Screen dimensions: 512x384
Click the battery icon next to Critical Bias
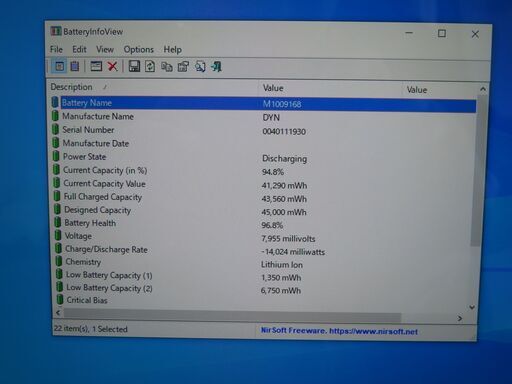(x=60, y=299)
